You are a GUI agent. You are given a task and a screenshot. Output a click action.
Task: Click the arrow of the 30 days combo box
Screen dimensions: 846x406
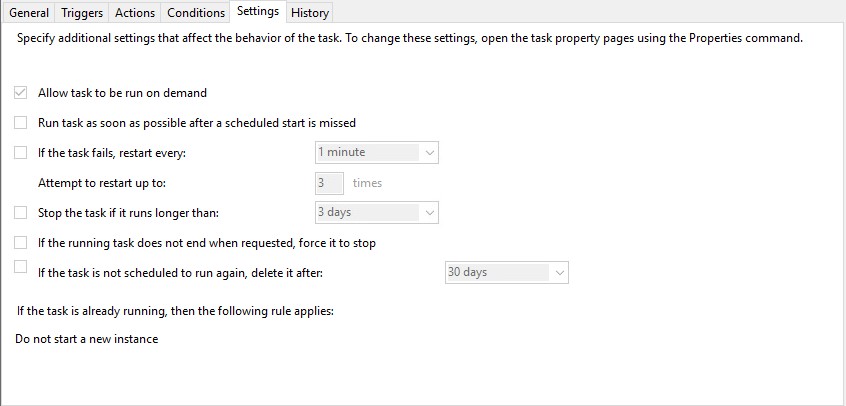[x=560, y=273]
